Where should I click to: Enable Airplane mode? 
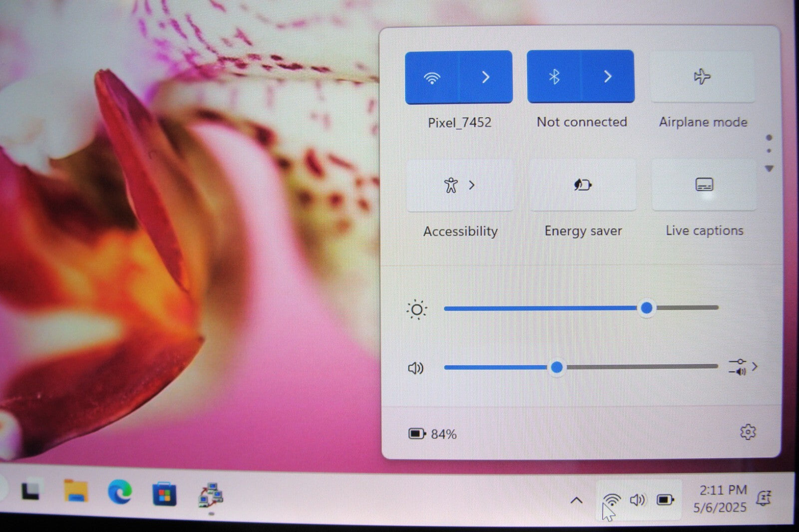pos(702,77)
